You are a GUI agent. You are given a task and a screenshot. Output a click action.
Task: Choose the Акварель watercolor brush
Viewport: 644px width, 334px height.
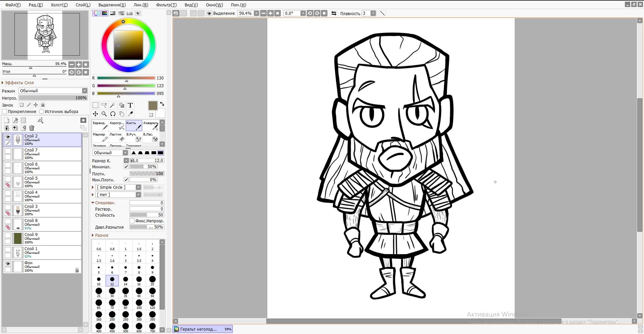151,126
